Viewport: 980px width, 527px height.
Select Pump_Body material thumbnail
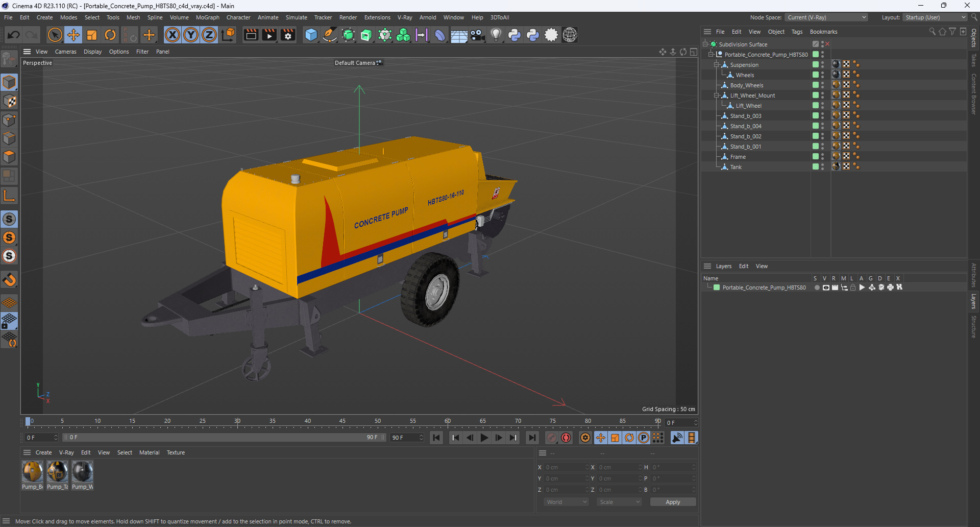[32, 471]
